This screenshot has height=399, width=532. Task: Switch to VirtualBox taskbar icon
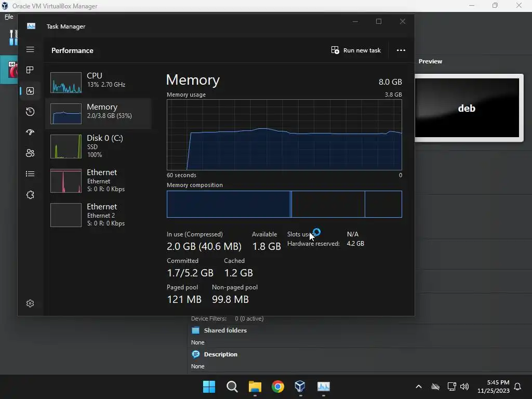(300, 387)
